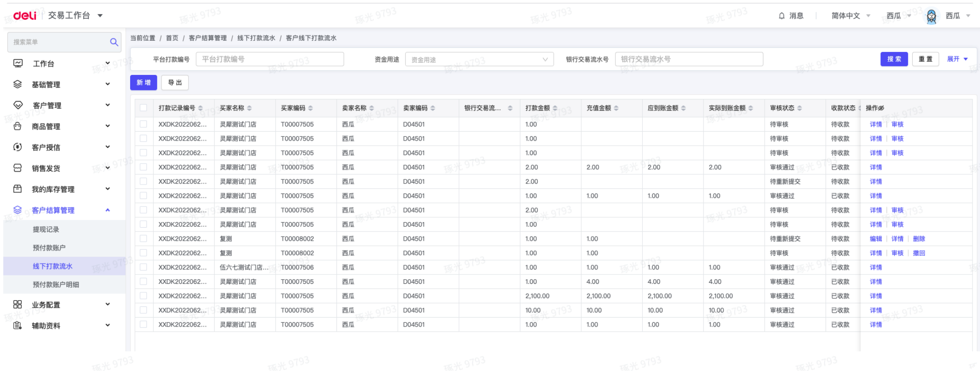Click sort icon on 买家名称 column
This screenshot has width=980, height=371.
pyautogui.click(x=249, y=108)
